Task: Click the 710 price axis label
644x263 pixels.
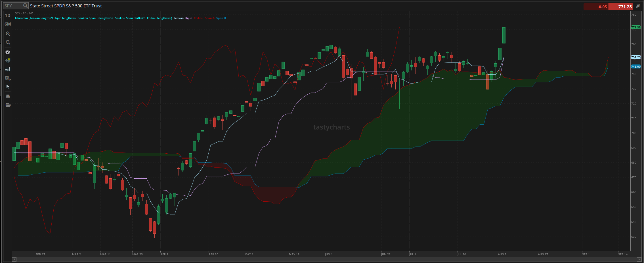Action: coord(634,118)
